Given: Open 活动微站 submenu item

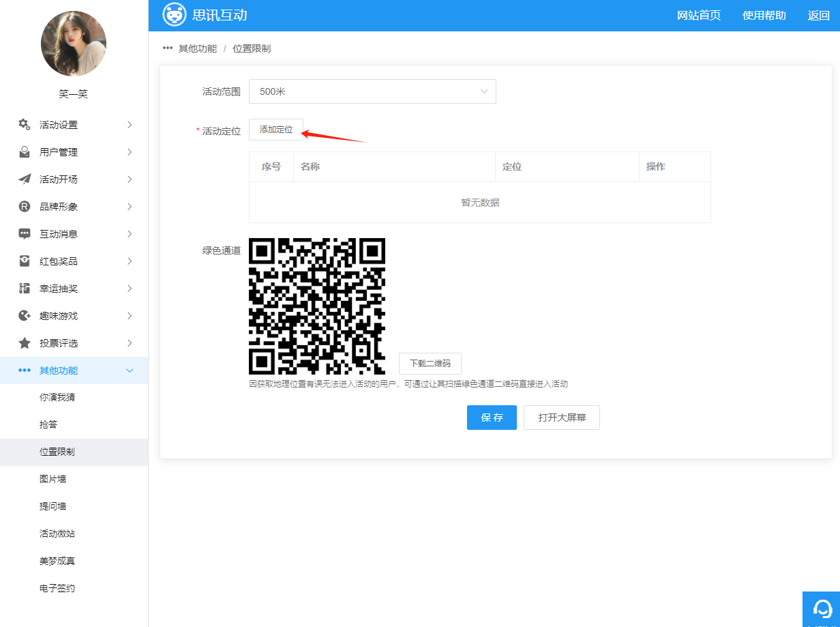Looking at the screenshot, I should [74, 534].
